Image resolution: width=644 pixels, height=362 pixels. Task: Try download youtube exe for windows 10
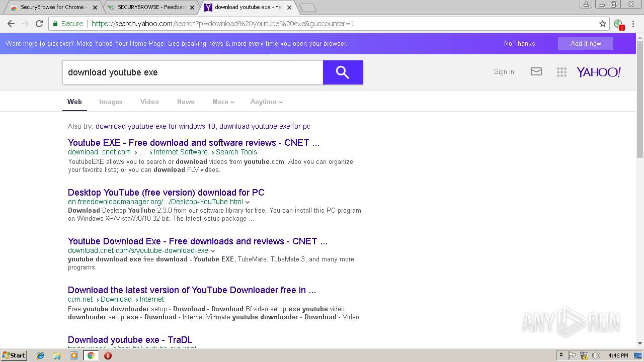coord(155,126)
